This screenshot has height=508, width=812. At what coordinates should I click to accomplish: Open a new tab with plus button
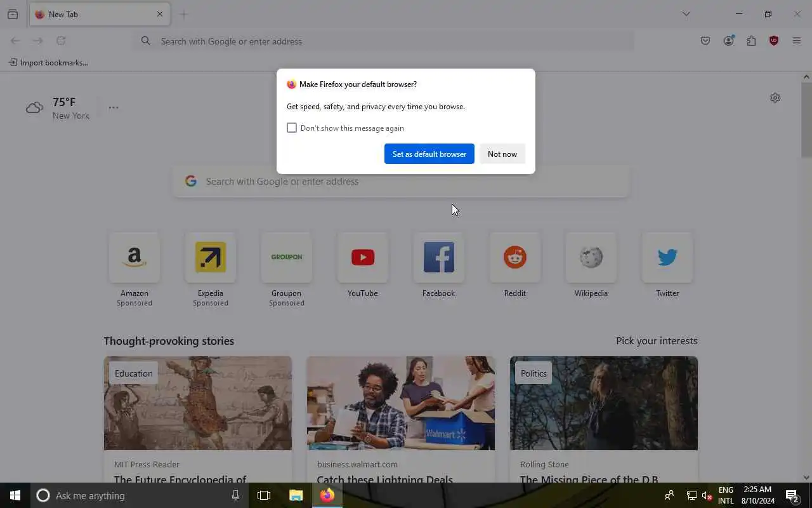183,14
